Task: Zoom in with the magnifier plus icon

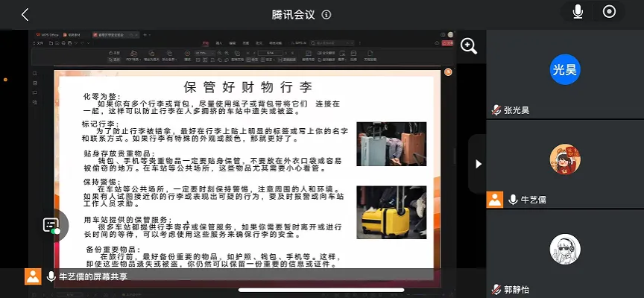Action: click(469, 46)
